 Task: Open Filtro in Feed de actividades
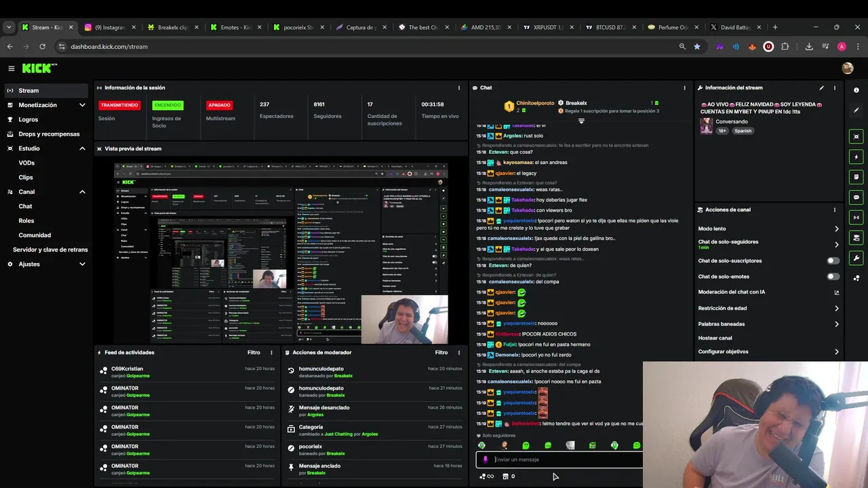254,352
